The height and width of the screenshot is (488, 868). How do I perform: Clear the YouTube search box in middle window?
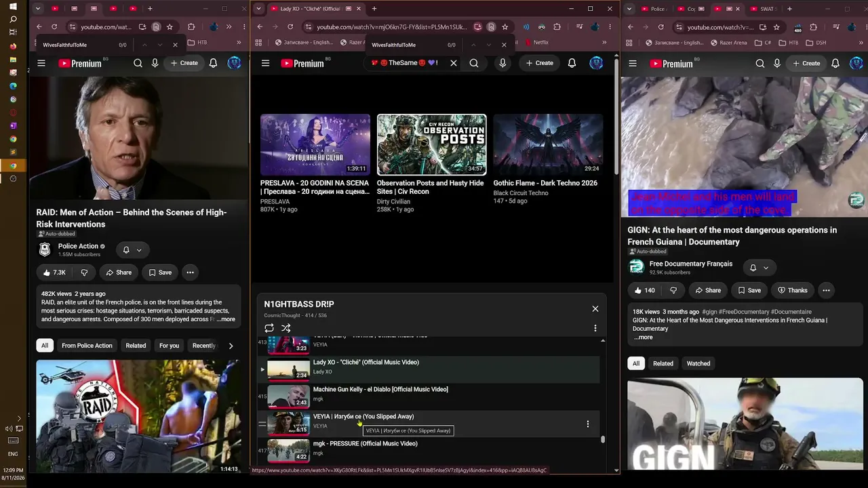(454, 63)
